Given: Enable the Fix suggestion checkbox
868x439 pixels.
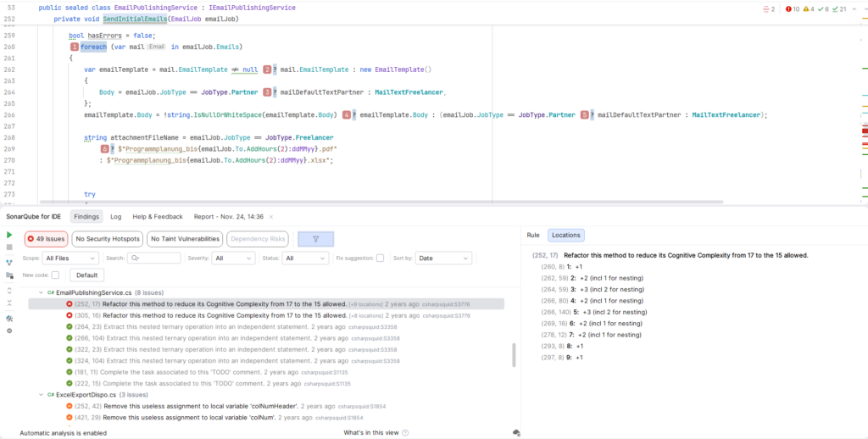Looking at the screenshot, I should [380, 258].
